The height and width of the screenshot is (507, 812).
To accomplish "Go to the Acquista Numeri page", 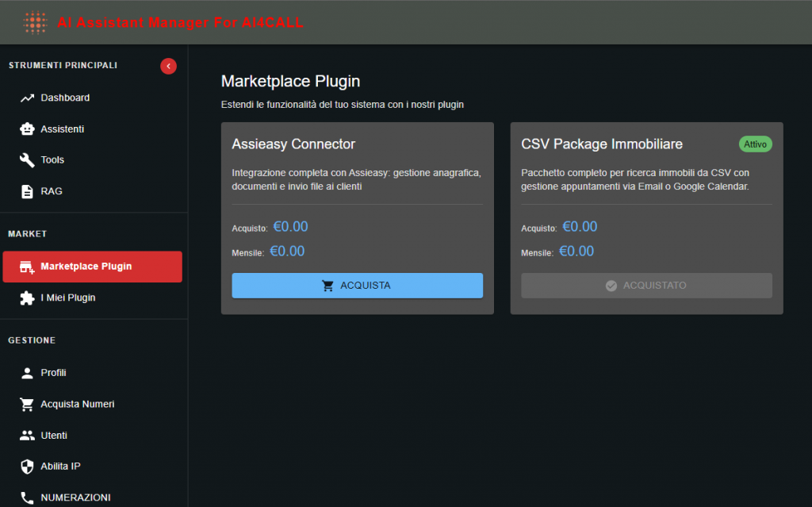I will point(78,405).
